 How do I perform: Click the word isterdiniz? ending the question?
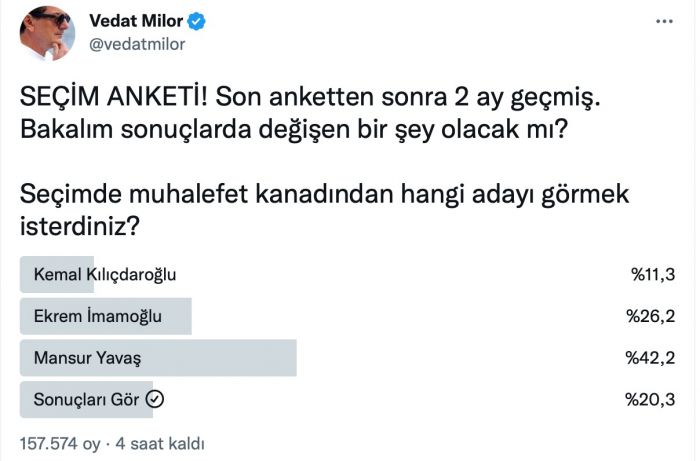79,226
